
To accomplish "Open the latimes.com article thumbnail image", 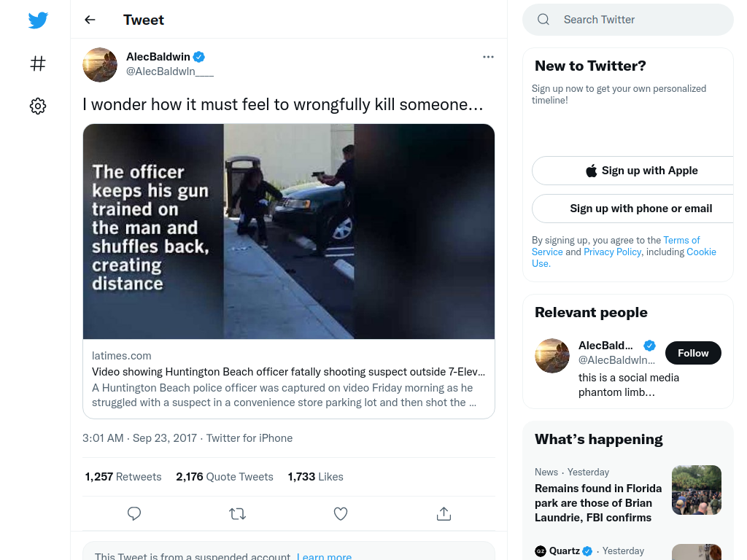I will tap(289, 231).
